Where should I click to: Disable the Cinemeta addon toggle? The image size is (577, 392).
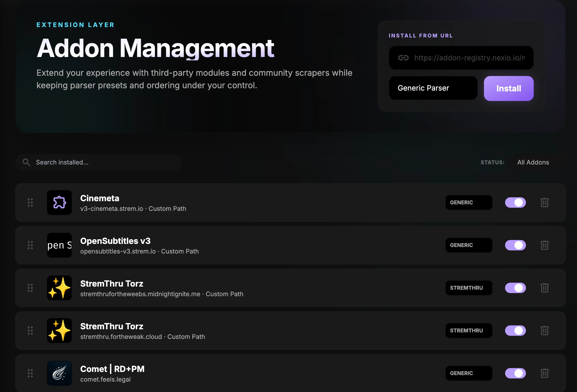point(515,203)
